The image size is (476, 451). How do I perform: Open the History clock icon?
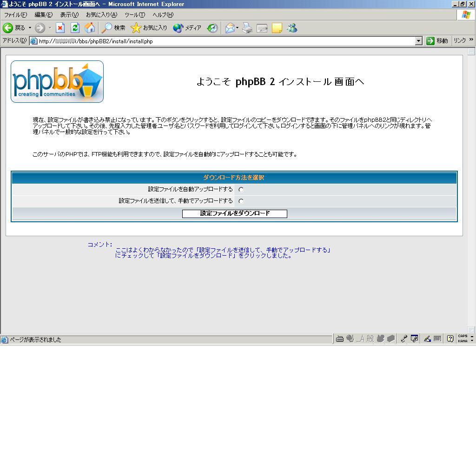[212, 28]
